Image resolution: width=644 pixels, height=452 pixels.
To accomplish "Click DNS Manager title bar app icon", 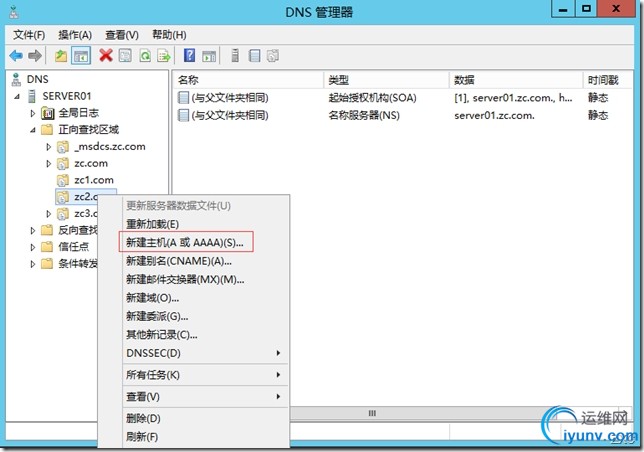I will (x=14, y=12).
